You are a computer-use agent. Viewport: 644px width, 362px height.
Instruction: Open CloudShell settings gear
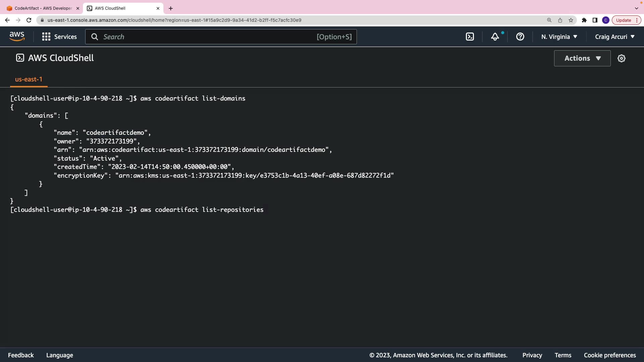click(x=621, y=58)
